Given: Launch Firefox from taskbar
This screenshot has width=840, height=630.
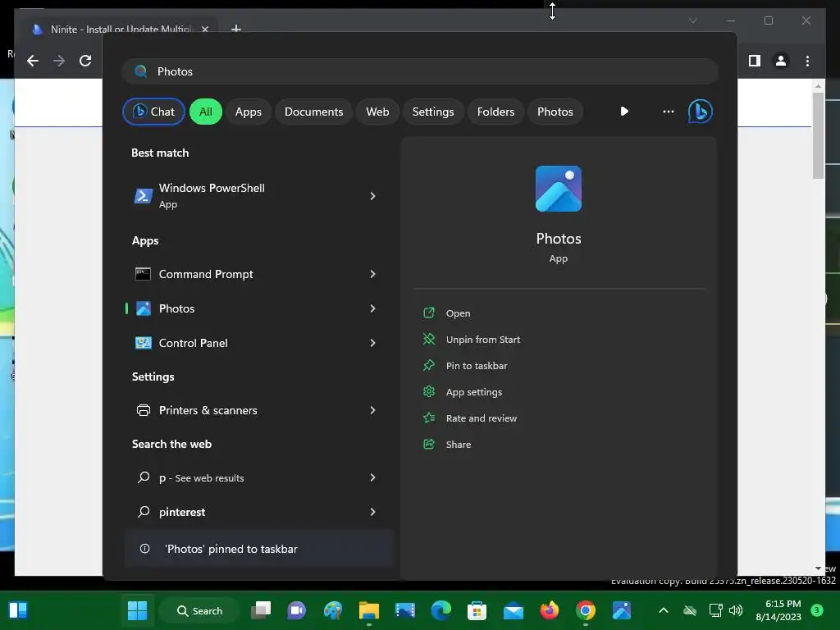Looking at the screenshot, I should tap(549, 610).
